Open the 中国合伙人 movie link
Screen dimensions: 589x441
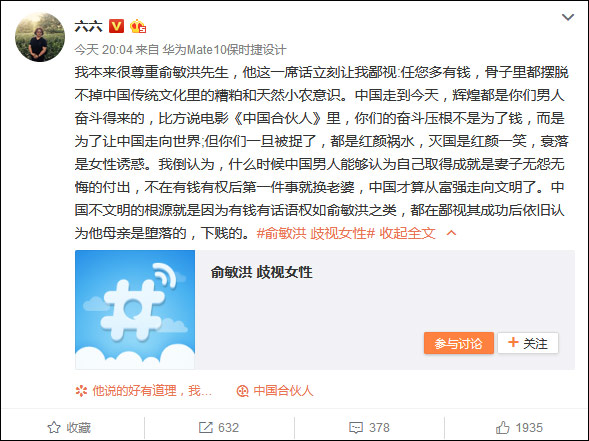[x=283, y=391]
